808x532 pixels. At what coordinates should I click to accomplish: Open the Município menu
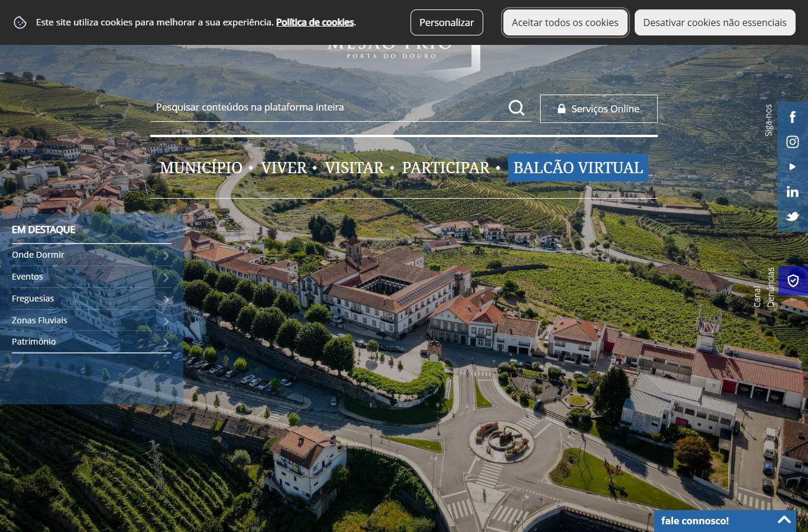(x=201, y=168)
